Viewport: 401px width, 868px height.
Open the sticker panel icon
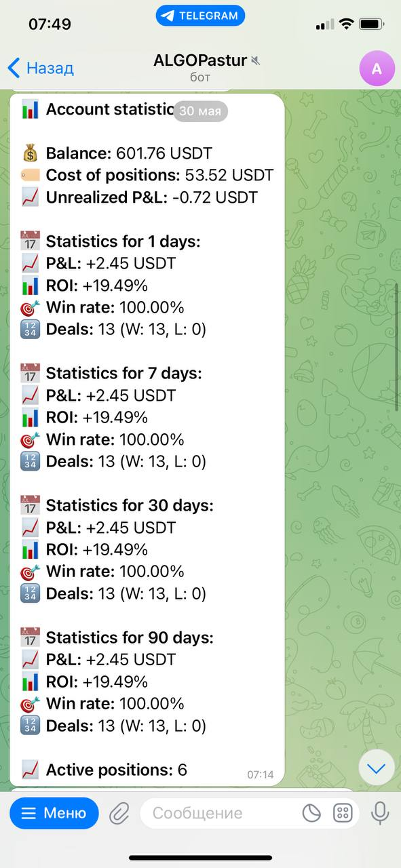[x=311, y=812]
